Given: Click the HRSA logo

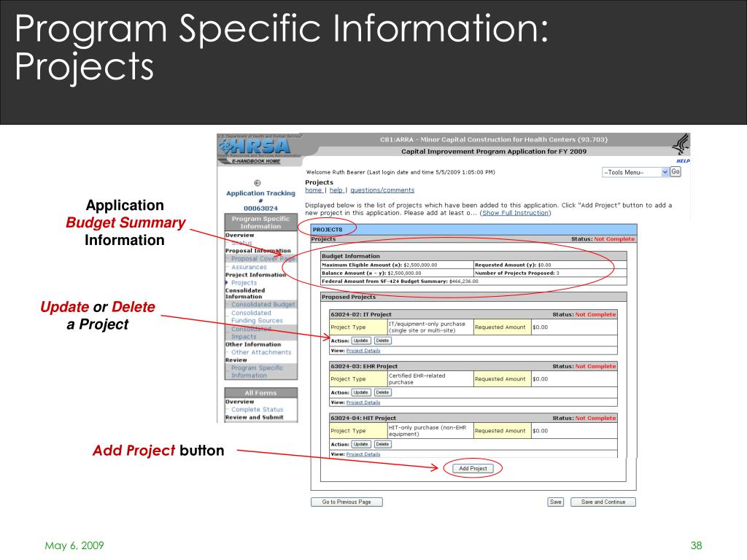Looking at the screenshot, I should point(255,146).
